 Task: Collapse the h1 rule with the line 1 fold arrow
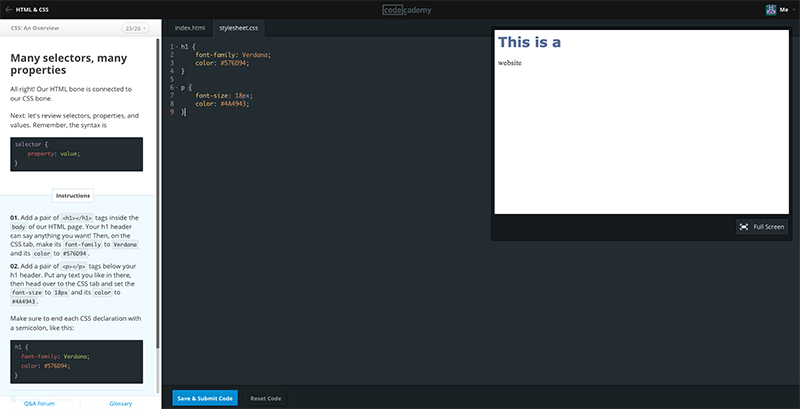coord(176,46)
